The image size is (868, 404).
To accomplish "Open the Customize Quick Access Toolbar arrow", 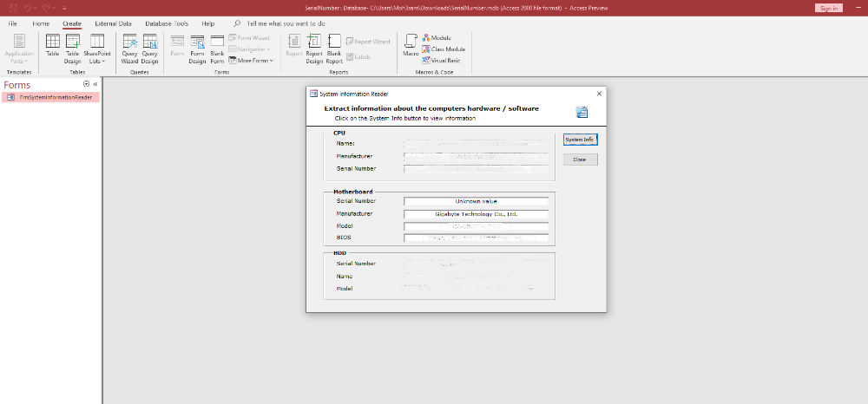I will (64, 9).
